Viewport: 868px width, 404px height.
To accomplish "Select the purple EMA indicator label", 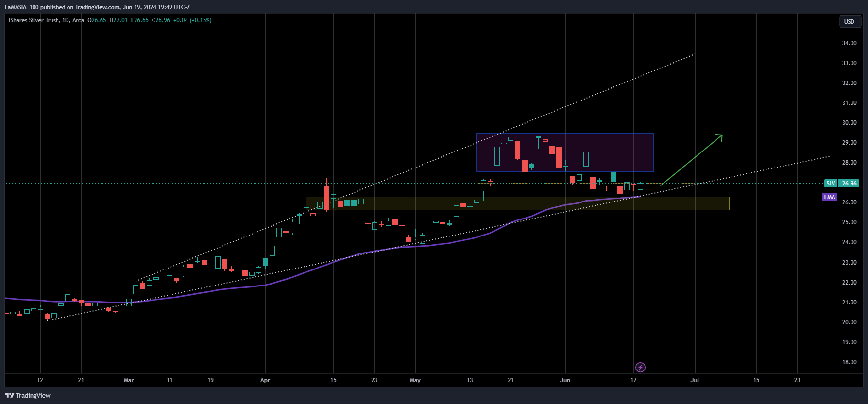I will pos(830,197).
